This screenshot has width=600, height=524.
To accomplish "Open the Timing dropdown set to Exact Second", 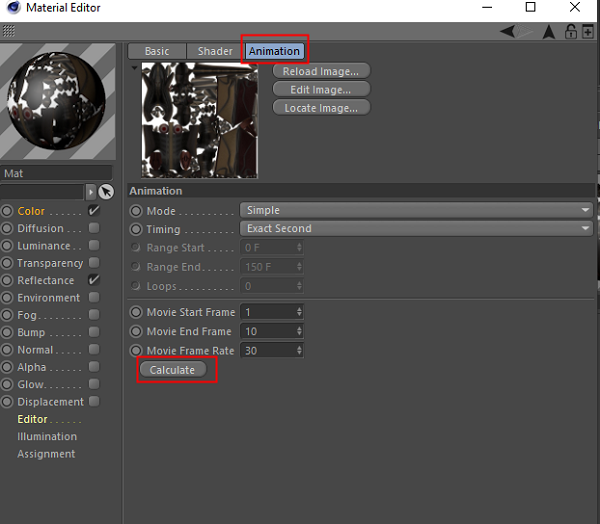I will [x=416, y=229].
